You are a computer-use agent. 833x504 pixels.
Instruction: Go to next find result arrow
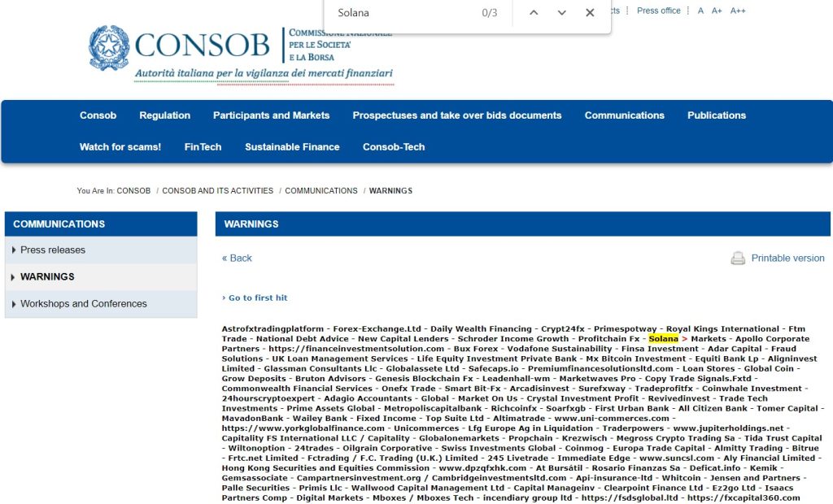pos(561,13)
